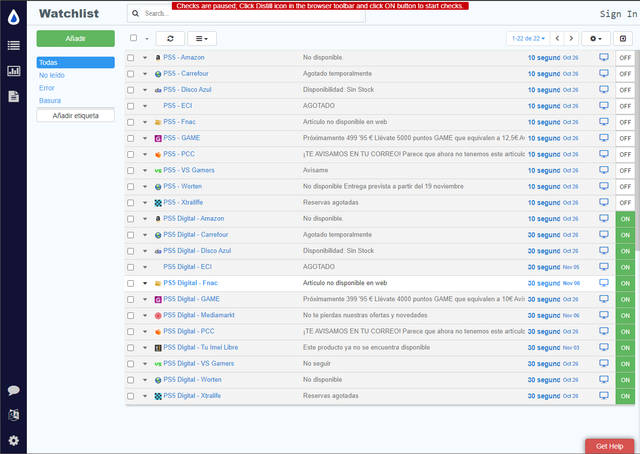Image resolution: width=640 pixels, height=454 pixels.
Task: Toggle ON switch for PS5 Digital - Worten
Action: (625, 380)
